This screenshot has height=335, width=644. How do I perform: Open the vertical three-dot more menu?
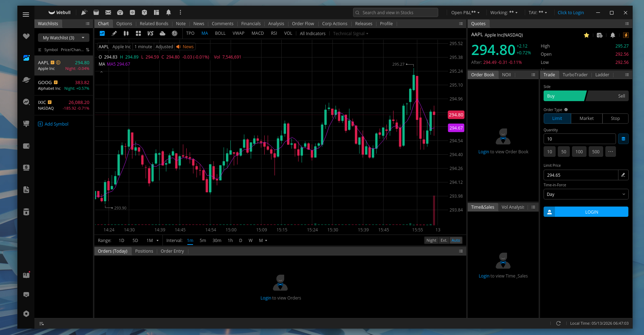click(180, 12)
